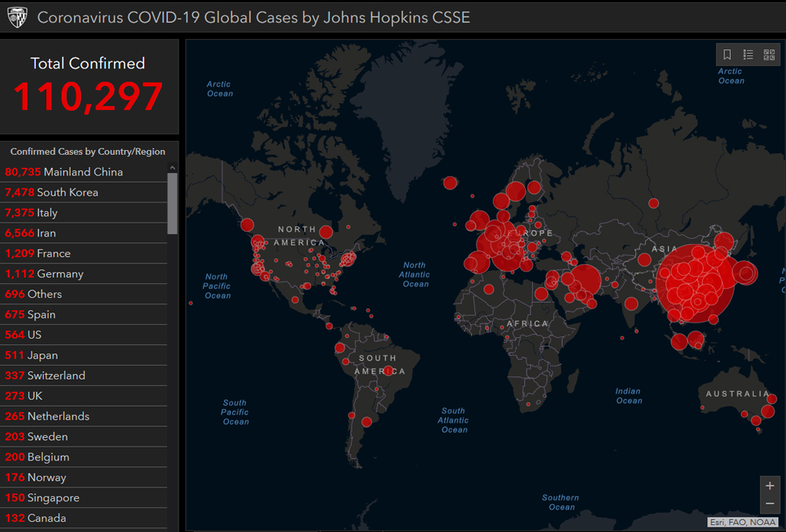Choose the US row showing 564
Image resolution: width=786 pixels, height=532 pixels.
84,335
